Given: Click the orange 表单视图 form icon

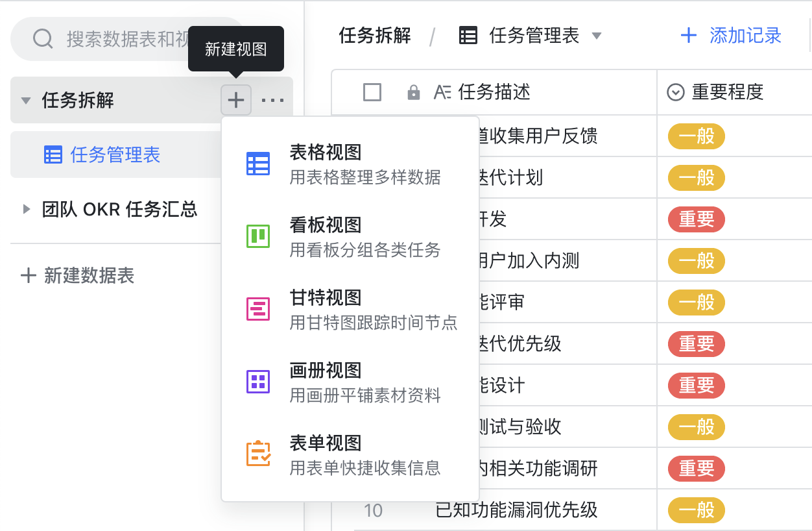Looking at the screenshot, I should pos(258,454).
